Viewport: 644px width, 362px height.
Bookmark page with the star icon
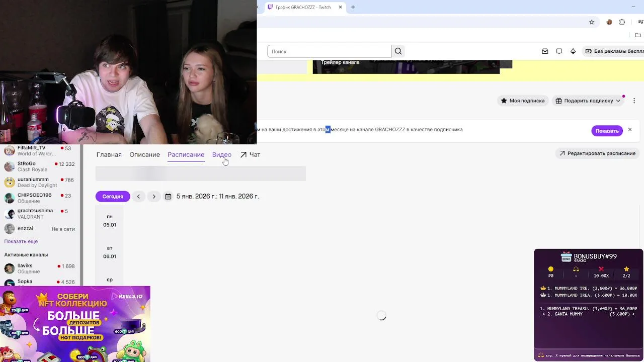(592, 22)
